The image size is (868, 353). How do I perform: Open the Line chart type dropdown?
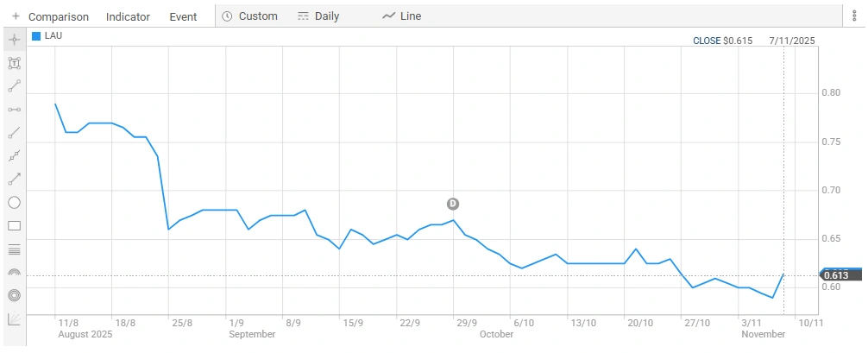[x=401, y=16]
